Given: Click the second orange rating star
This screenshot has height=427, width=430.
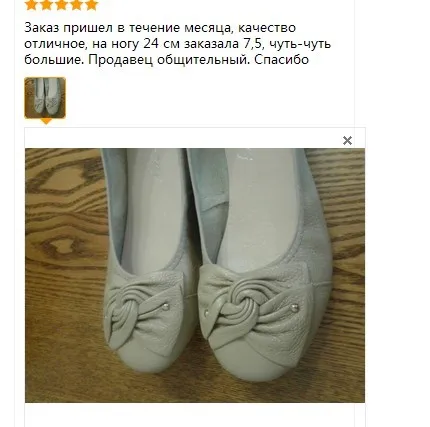Looking at the screenshot, I should [46, 5].
